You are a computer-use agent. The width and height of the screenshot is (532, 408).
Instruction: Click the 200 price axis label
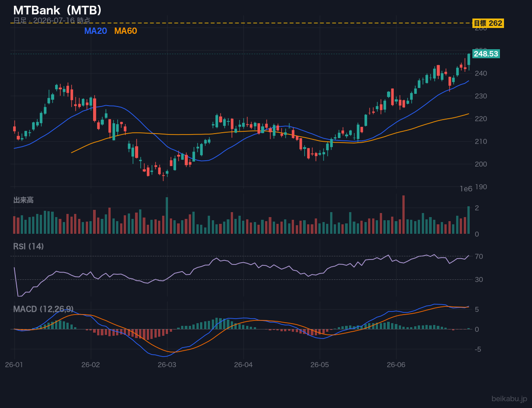(x=481, y=164)
